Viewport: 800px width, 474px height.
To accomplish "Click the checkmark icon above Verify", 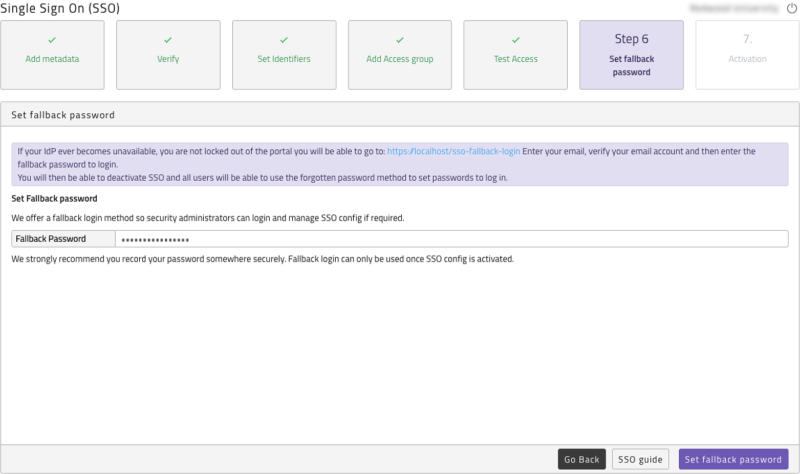I will point(168,40).
